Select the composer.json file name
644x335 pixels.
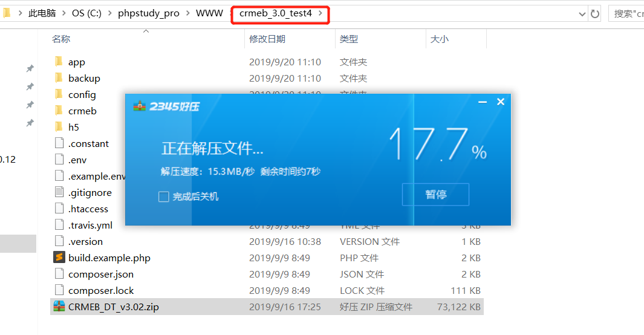100,275
